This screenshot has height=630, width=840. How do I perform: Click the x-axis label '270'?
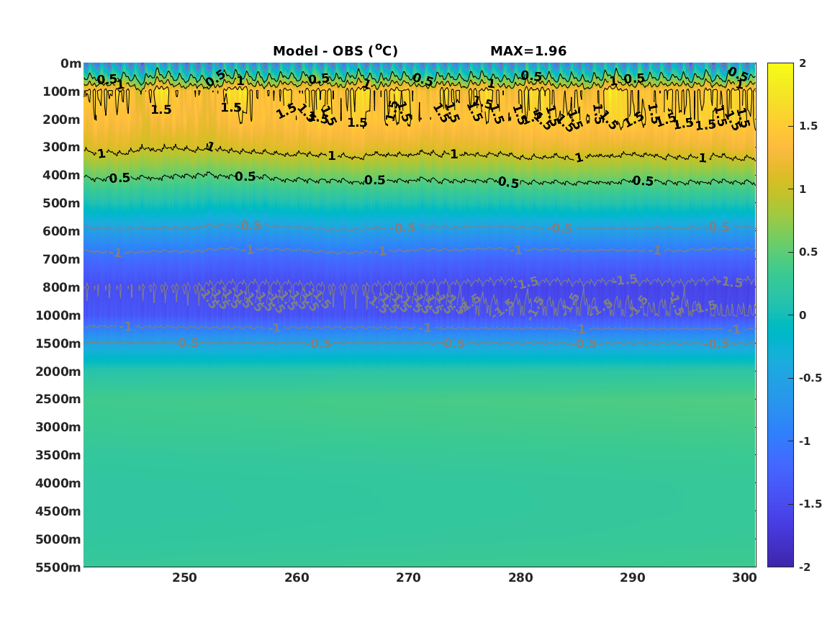[409, 578]
